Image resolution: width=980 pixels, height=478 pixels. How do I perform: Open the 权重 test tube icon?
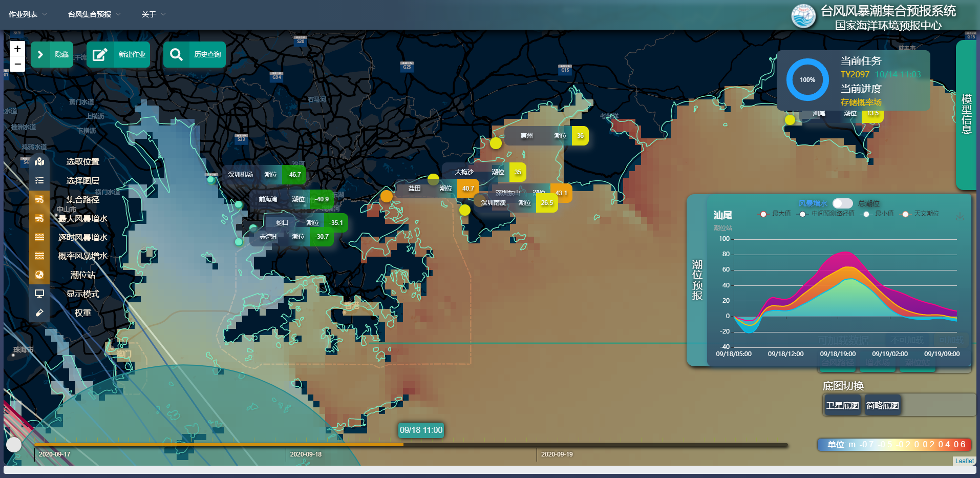pyautogui.click(x=39, y=313)
